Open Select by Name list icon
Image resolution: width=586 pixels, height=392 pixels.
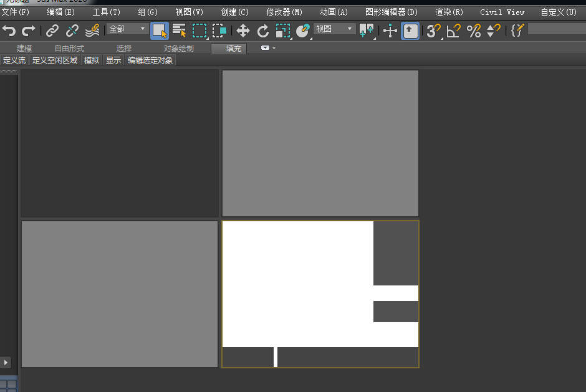click(180, 31)
